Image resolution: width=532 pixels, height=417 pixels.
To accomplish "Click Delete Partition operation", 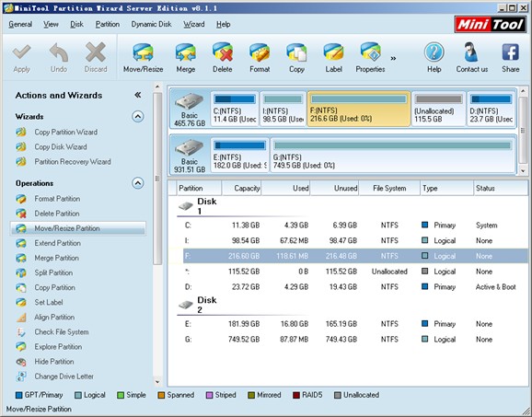I will (57, 214).
